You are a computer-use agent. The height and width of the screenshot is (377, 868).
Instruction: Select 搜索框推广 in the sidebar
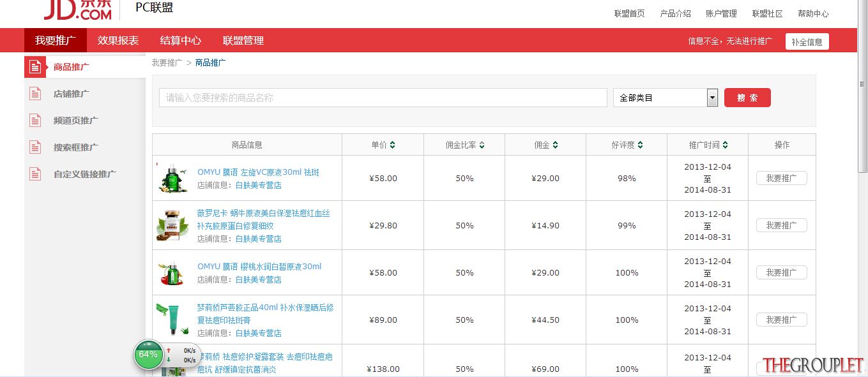[76, 147]
